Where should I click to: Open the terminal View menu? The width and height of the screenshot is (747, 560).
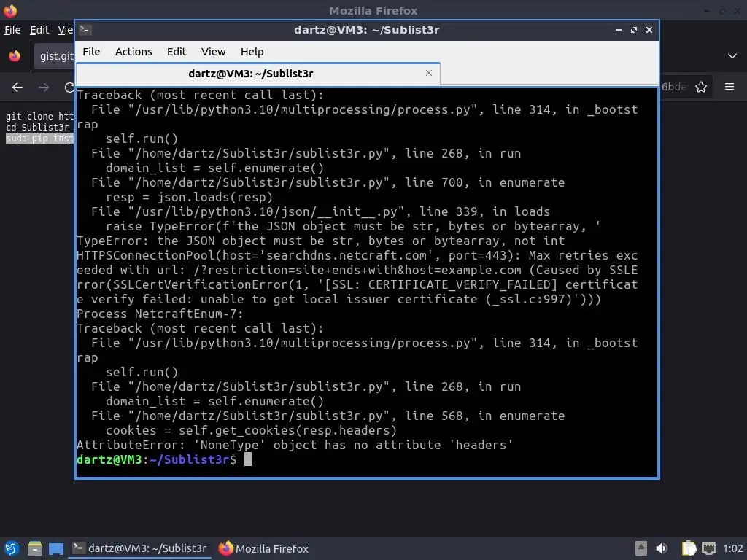click(213, 52)
